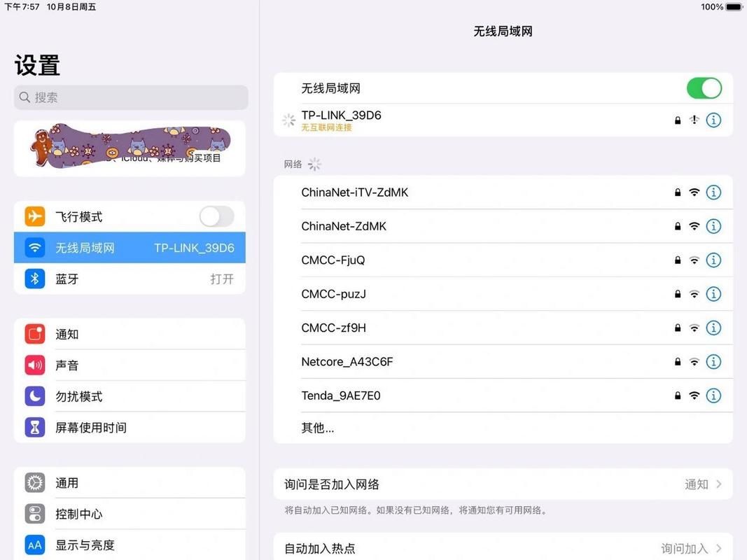Tap the Airplane mode icon

34,216
